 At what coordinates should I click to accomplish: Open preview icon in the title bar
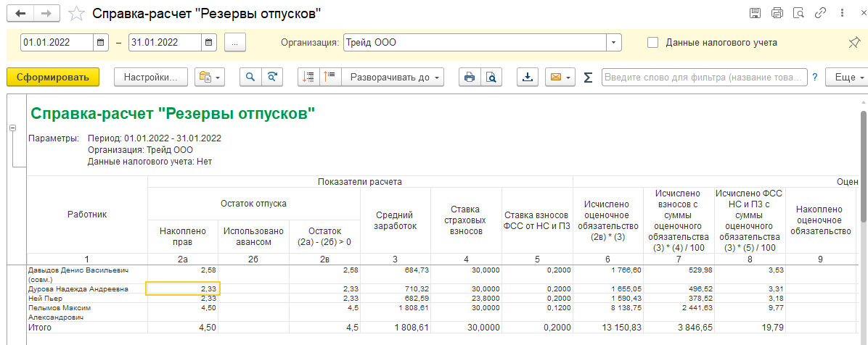[798, 13]
